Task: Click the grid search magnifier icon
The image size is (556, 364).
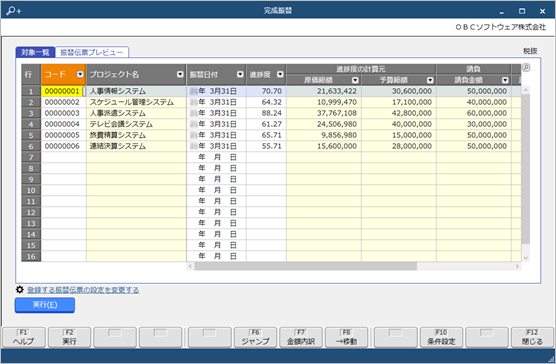Action: (526, 68)
